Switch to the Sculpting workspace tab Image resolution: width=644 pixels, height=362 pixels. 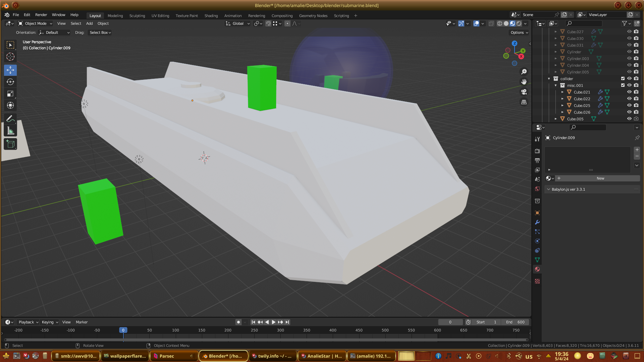coord(137,16)
